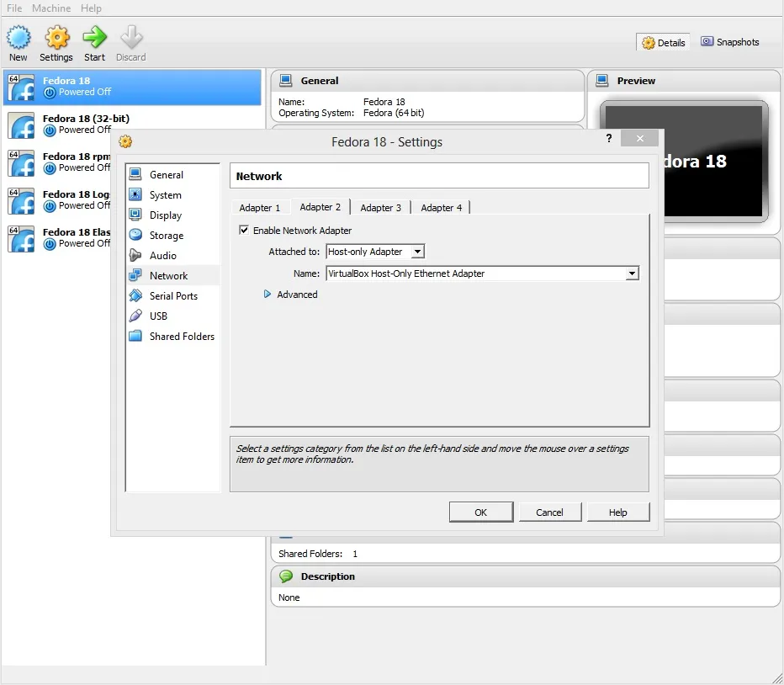The image size is (784, 685).
Task: Open the Machine menu
Action: click(51, 8)
